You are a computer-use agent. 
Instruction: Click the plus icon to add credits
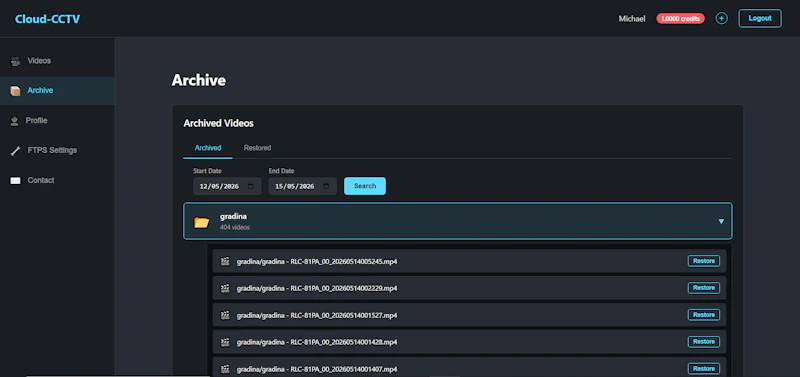721,18
